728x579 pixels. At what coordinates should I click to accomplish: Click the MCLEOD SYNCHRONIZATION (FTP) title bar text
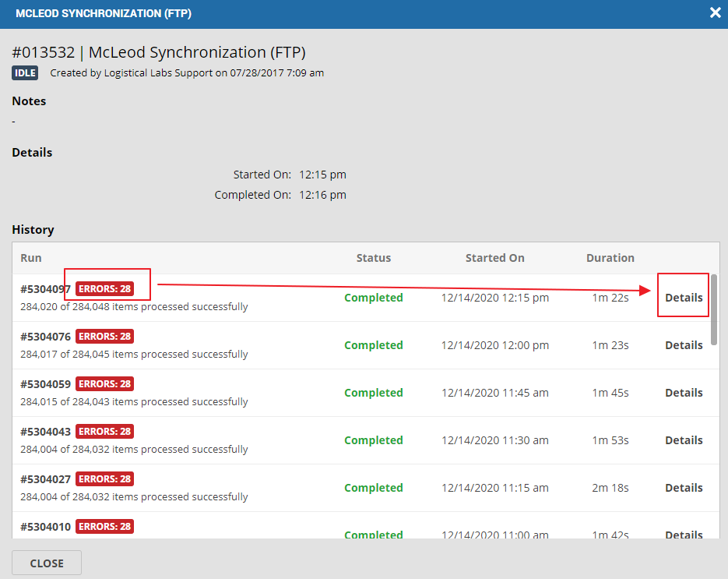(x=104, y=13)
